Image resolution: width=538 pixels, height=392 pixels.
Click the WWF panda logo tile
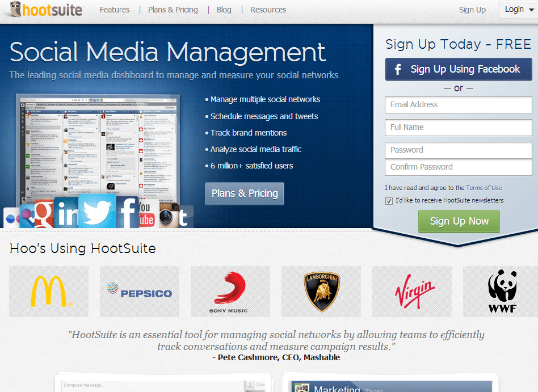pos(501,292)
